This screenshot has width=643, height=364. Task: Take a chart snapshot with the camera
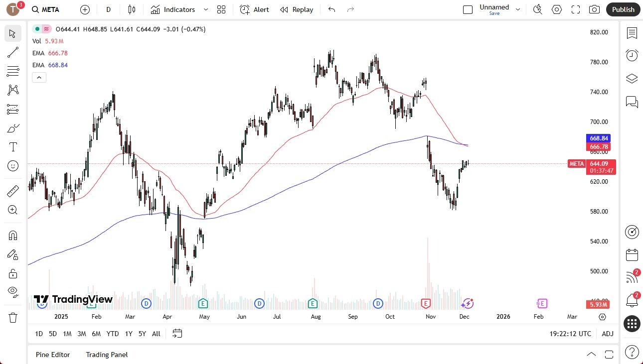[x=594, y=9]
